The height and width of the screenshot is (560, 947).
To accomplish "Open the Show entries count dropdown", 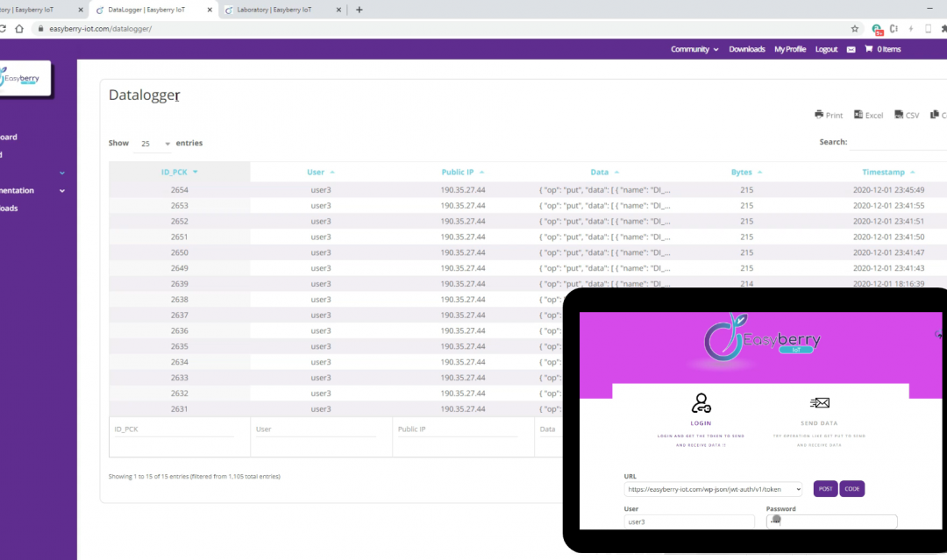I will (153, 144).
